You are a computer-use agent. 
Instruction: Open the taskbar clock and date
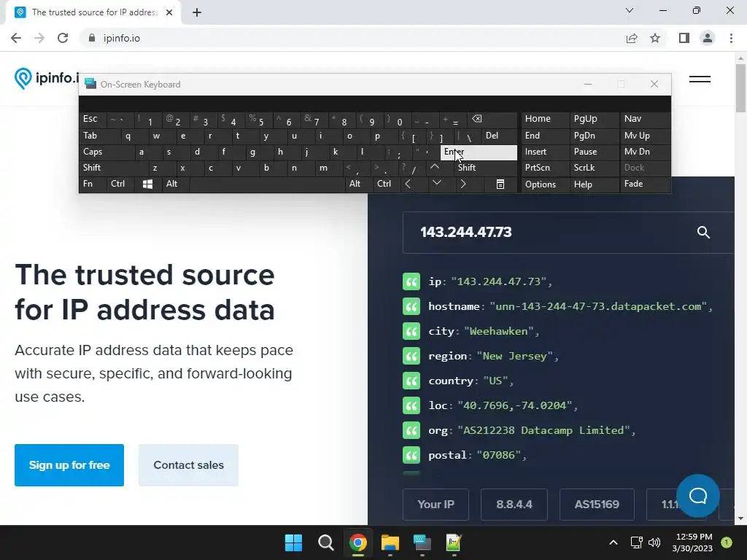(692, 542)
